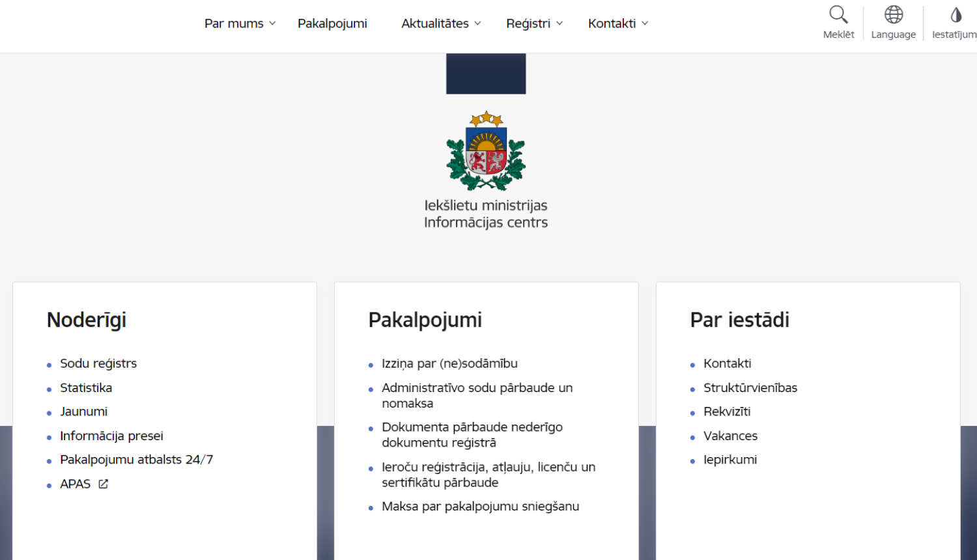Viewport: 977px width, 560px height.
Task: Open the Iepirkumi link
Action: click(x=730, y=460)
